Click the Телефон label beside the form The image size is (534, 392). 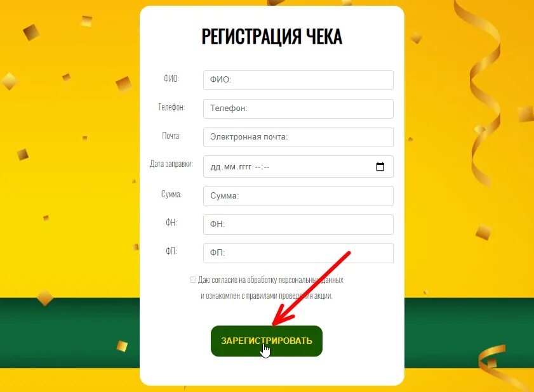[171, 107]
